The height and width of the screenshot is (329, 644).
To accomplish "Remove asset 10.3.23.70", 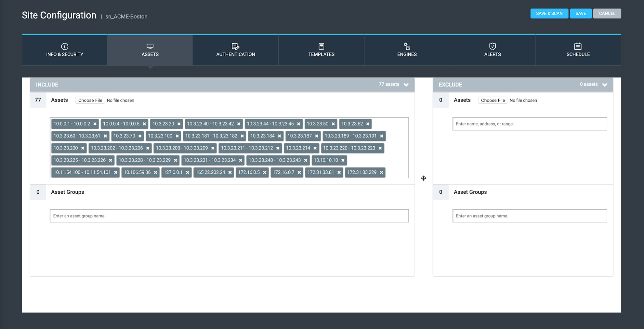I will tap(140, 136).
